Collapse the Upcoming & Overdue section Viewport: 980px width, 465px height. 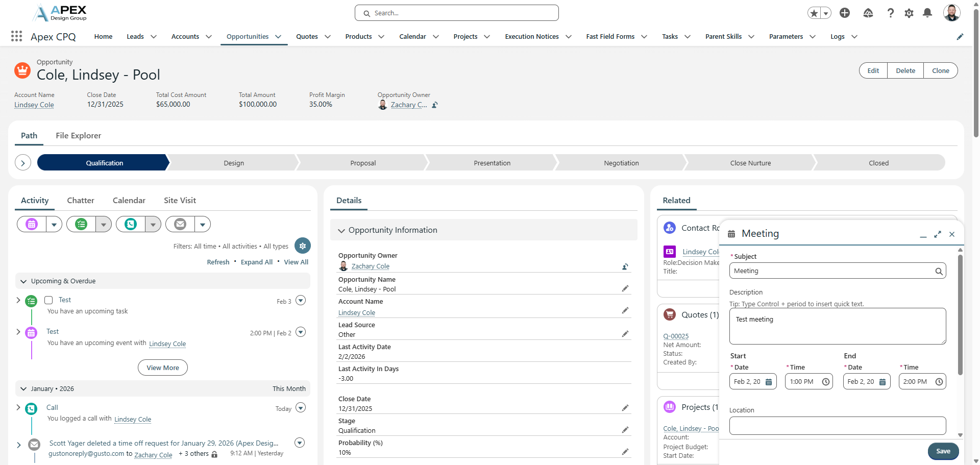(x=23, y=281)
